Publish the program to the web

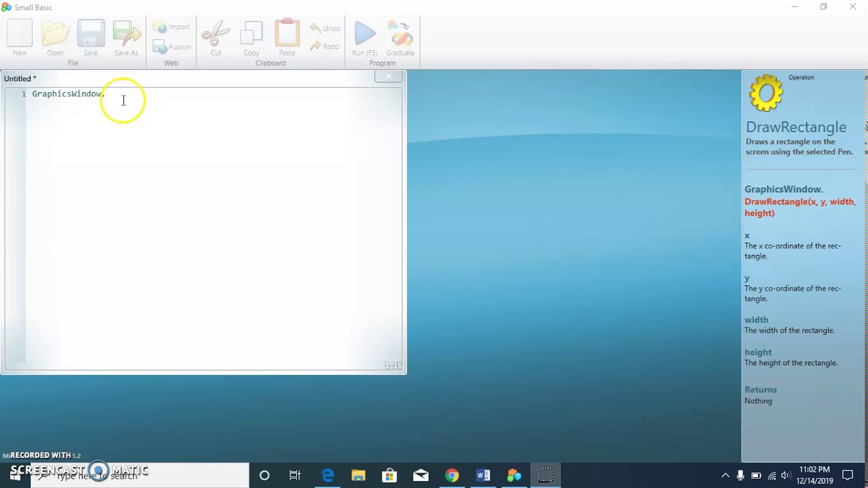click(172, 47)
